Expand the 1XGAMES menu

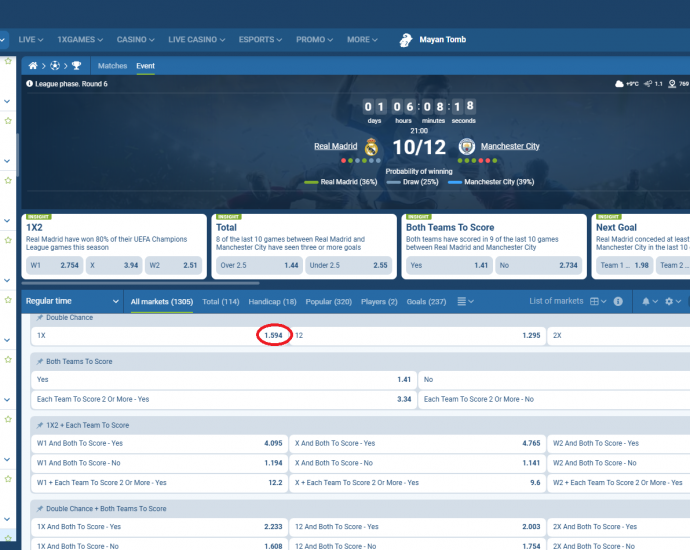(x=80, y=40)
